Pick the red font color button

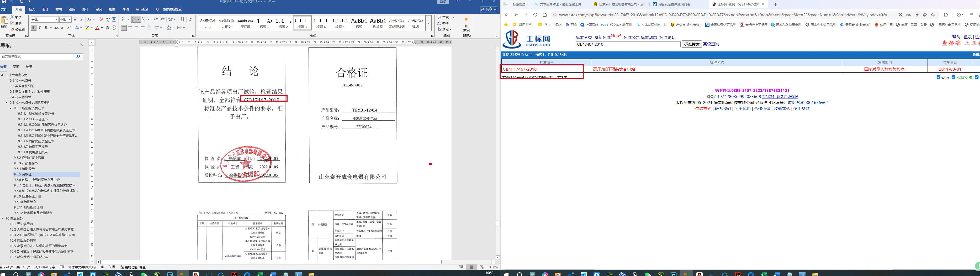[x=97, y=28]
